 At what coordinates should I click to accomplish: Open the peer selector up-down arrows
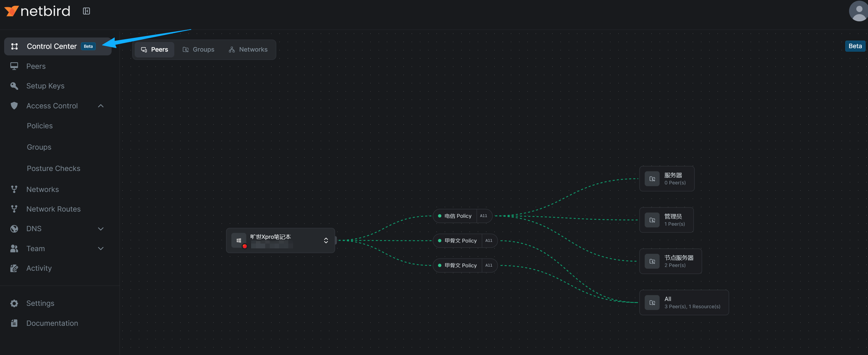326,240
